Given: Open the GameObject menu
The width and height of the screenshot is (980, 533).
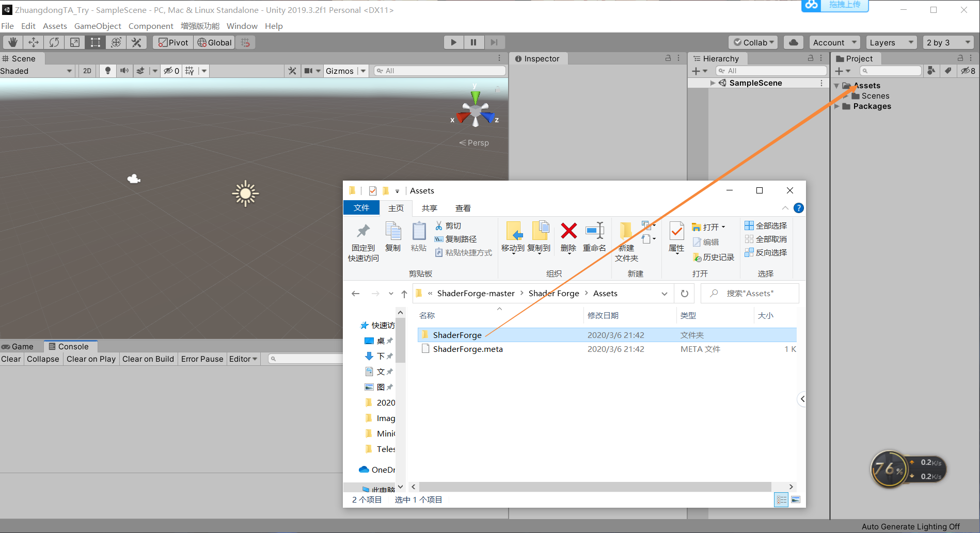Looking at the screenshot, I should coord(98,26).
